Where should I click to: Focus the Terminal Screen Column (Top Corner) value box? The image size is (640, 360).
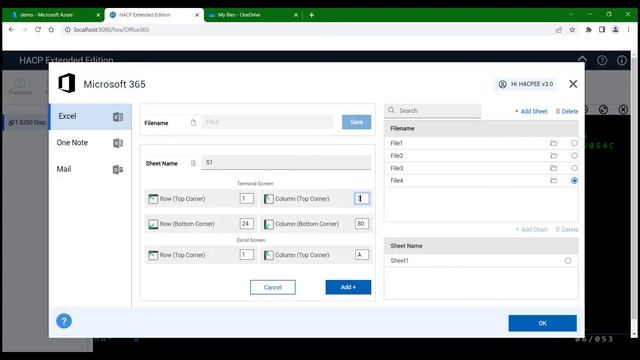point(362,199)
